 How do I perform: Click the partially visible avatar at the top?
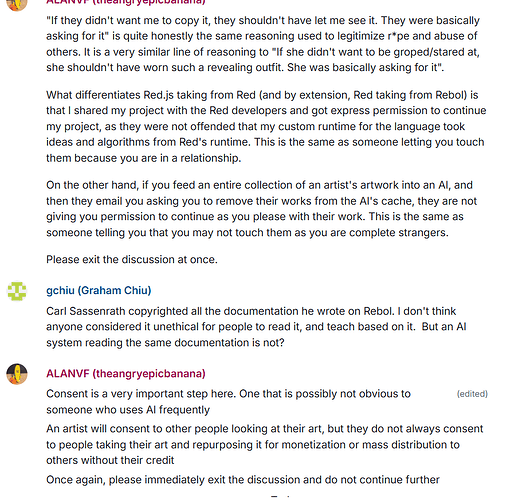(x=17, y=5)
